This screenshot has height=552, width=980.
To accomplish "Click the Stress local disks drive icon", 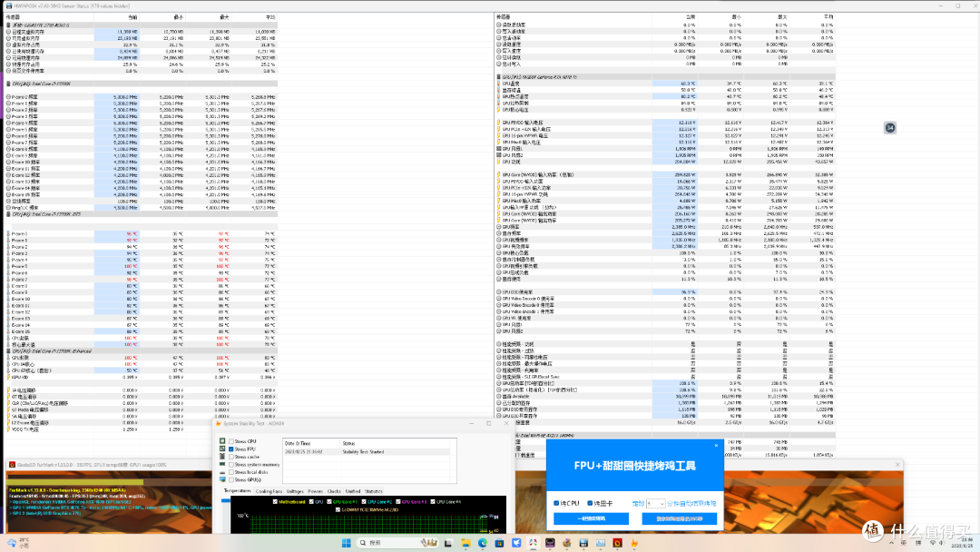I will [x=222, y=472].
